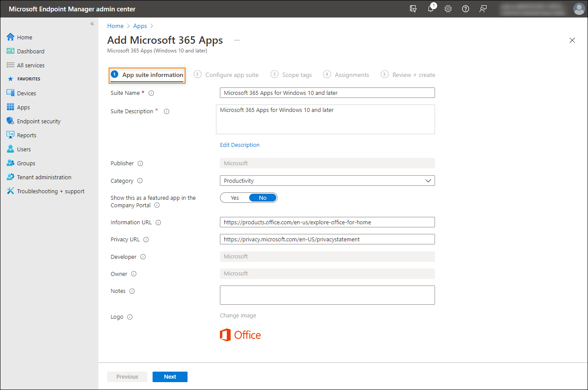Click the FAVORITES heading in sidebar
The height and width of the screenshot is (390, 588).
[x=29, y=79]
